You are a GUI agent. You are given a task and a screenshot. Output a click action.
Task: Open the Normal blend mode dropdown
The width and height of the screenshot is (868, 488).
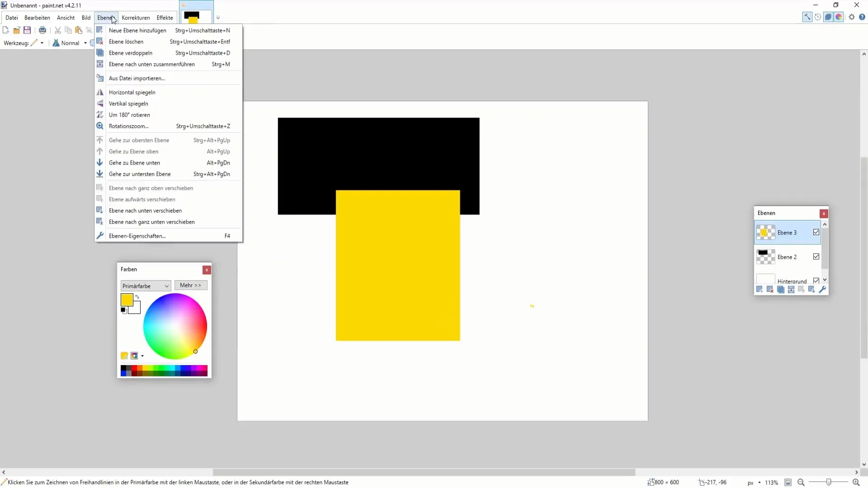pyautogui.click(x=85, y=43)
